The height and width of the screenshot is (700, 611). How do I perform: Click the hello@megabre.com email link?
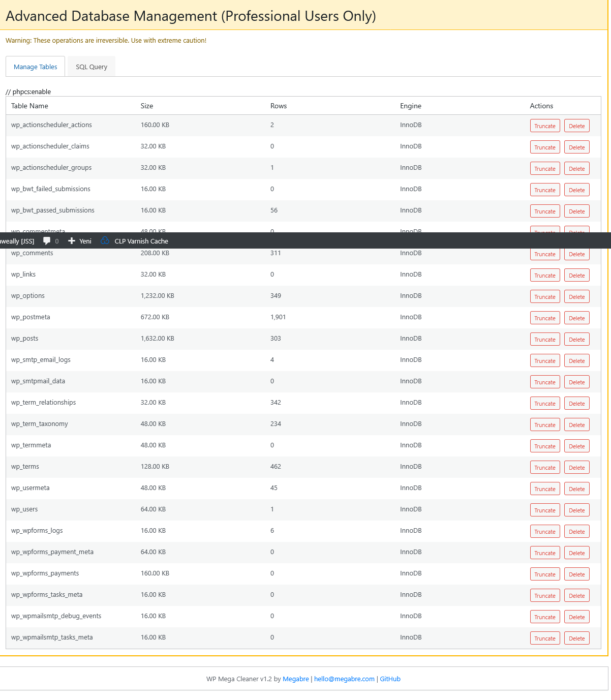tap(344, 679)
